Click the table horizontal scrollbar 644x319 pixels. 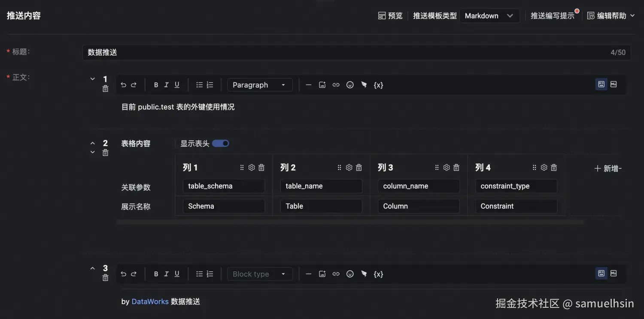click(x=350, y=223)
